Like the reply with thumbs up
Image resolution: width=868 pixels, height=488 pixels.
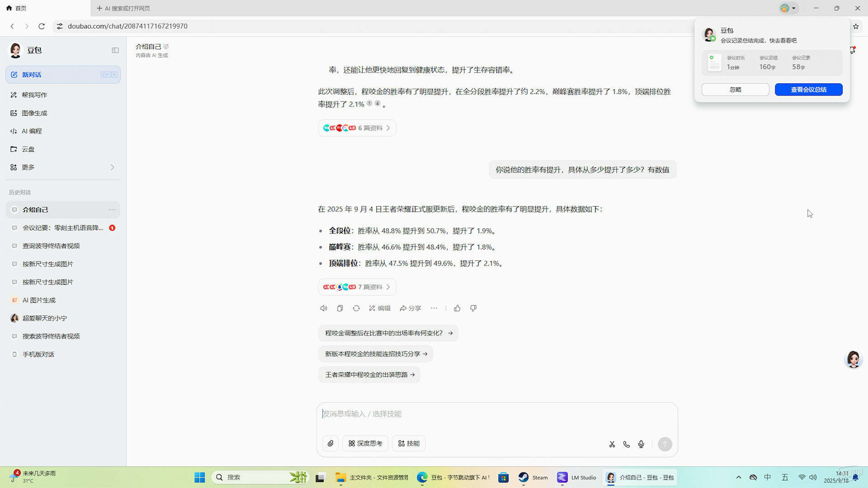457,308
